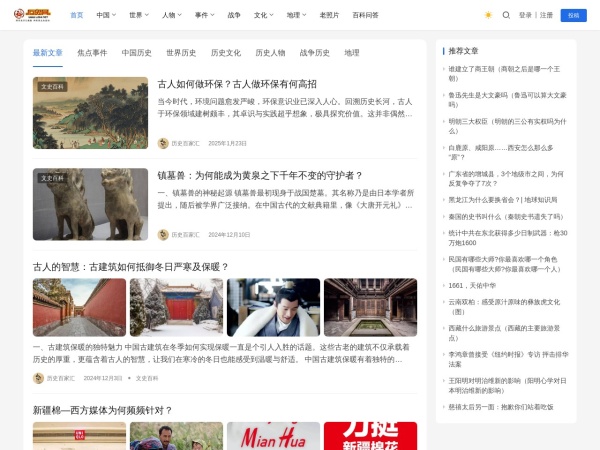Toggle the sun light-mode icon

[488, 15]
